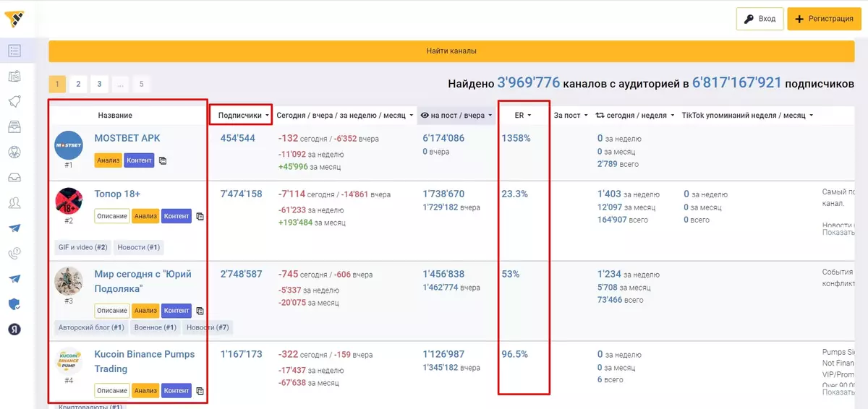Open Kucoin Binance Pumps channel avatar

[69, 361]
